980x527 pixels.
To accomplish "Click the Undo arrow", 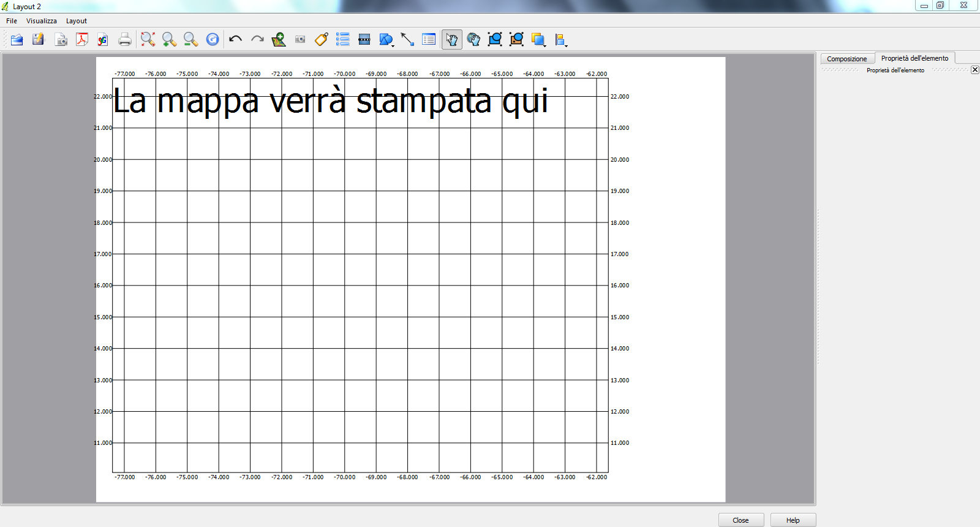I will tap(235, 40).
